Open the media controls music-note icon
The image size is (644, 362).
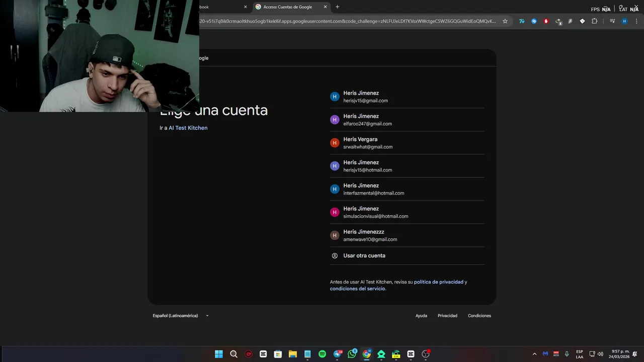point(612,21)
